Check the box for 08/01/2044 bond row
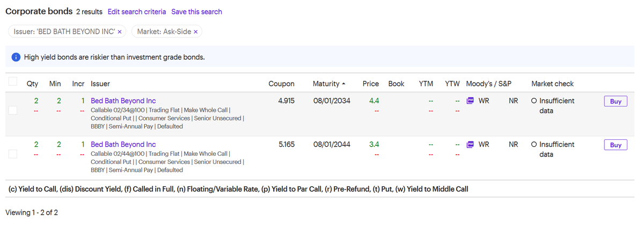The image size is (644, 226). pos(13,154)
